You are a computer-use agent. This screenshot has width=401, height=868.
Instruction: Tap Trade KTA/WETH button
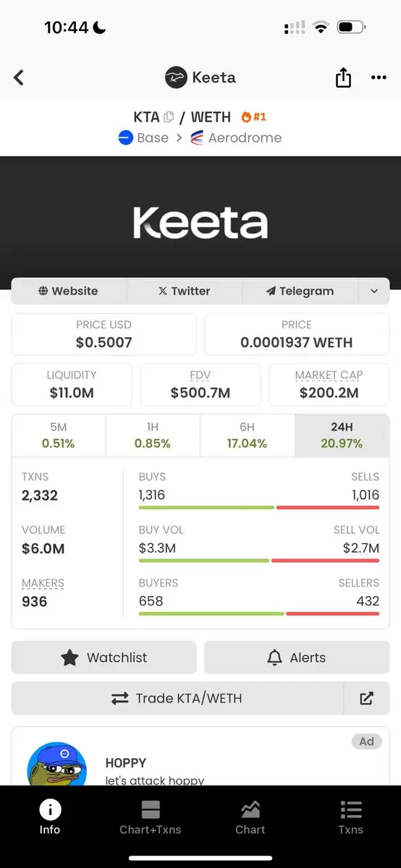pyautogui.click(x=177, y=698)
